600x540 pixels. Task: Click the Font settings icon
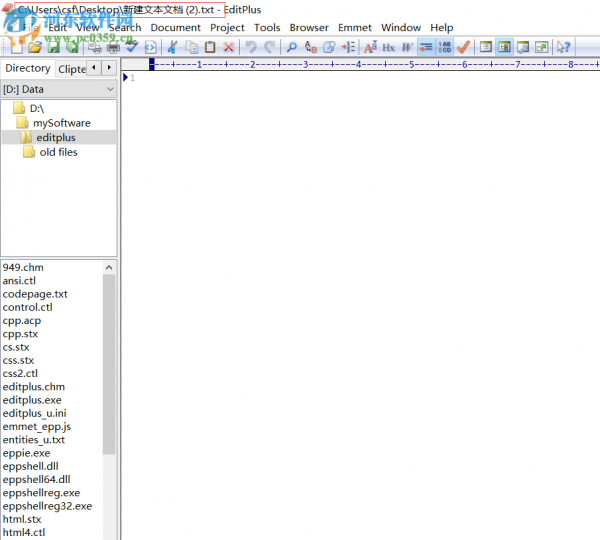[x=370, y=47]
